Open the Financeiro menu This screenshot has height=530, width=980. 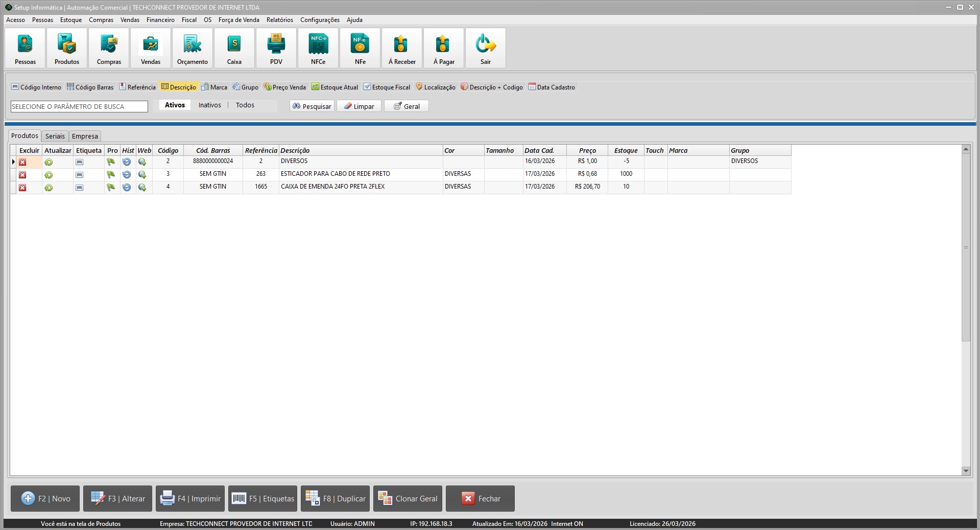160,20
